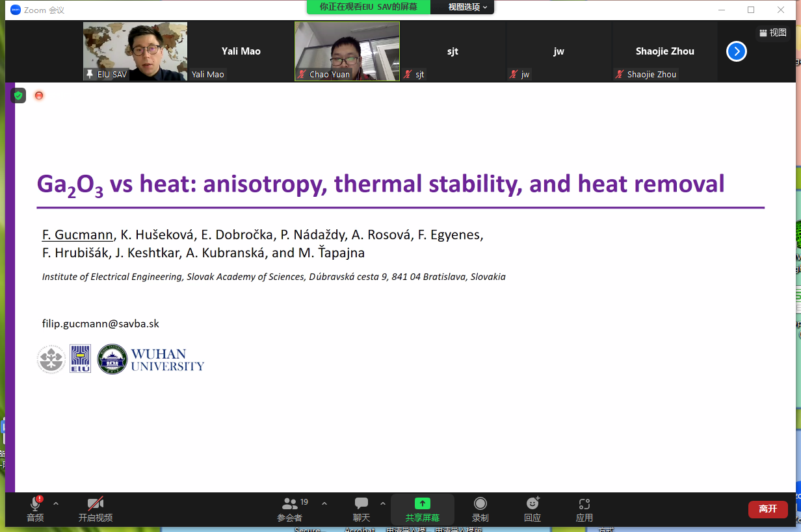
Task: Select Chao Yuan's video thumbnail
Action: [347, 51]
